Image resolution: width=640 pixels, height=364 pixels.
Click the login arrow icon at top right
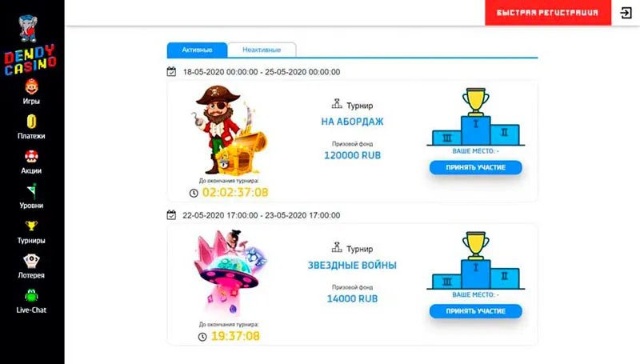pos(626,13)
